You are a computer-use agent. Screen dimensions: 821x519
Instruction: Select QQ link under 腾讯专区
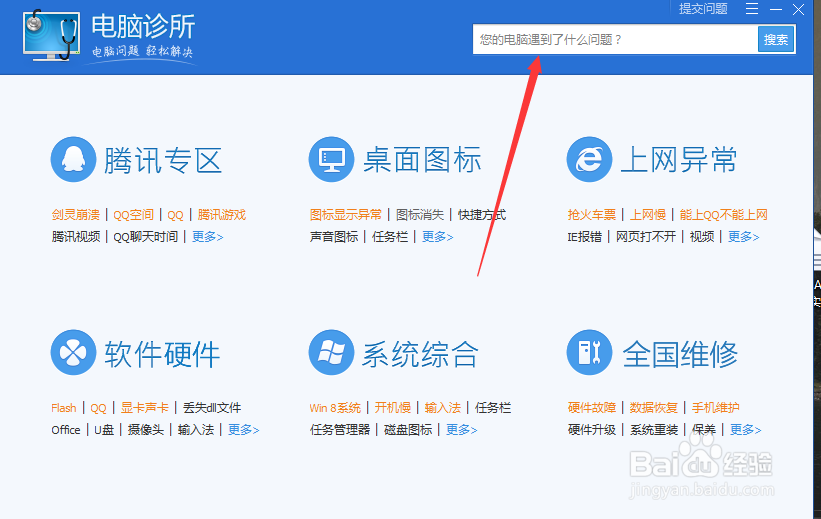pos(175,215)
